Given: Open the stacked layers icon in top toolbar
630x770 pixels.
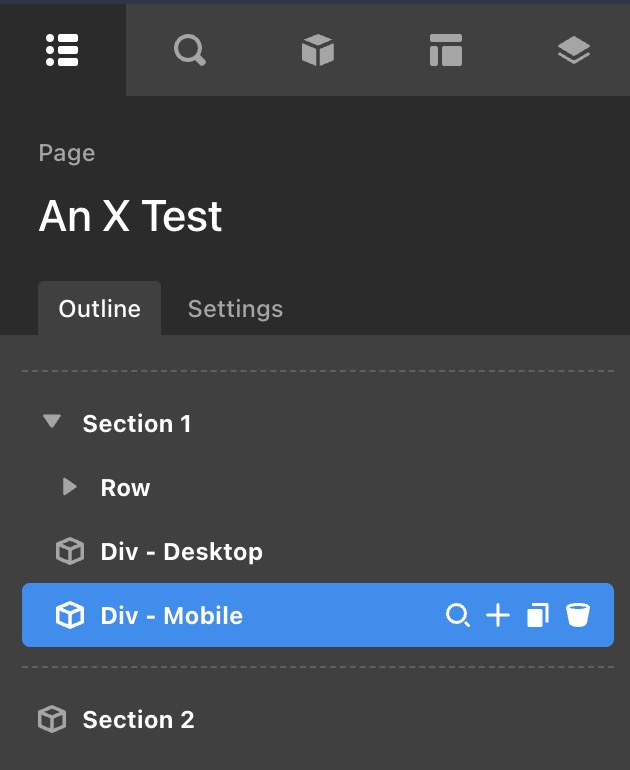Looking at the screenshot, I should point(573,49).
